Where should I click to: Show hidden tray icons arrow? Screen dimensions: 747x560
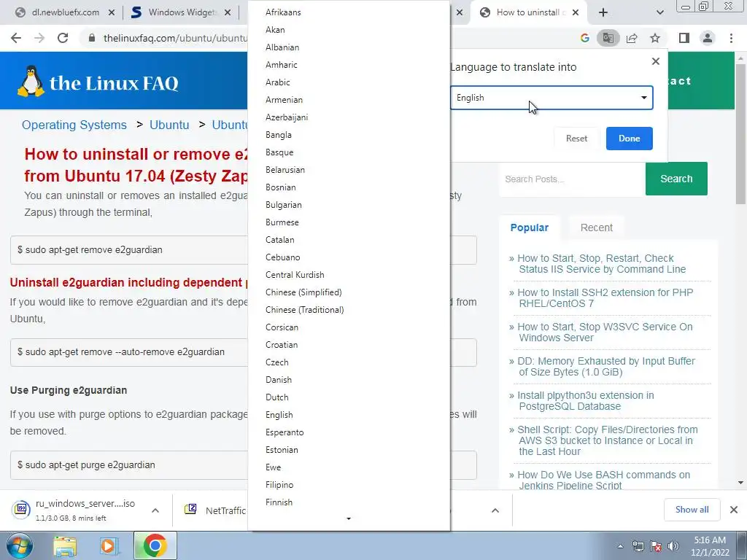(x=620, y=546)
